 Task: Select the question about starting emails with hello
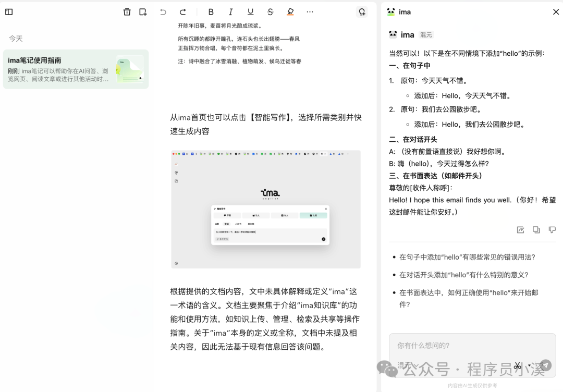point(467,298)
